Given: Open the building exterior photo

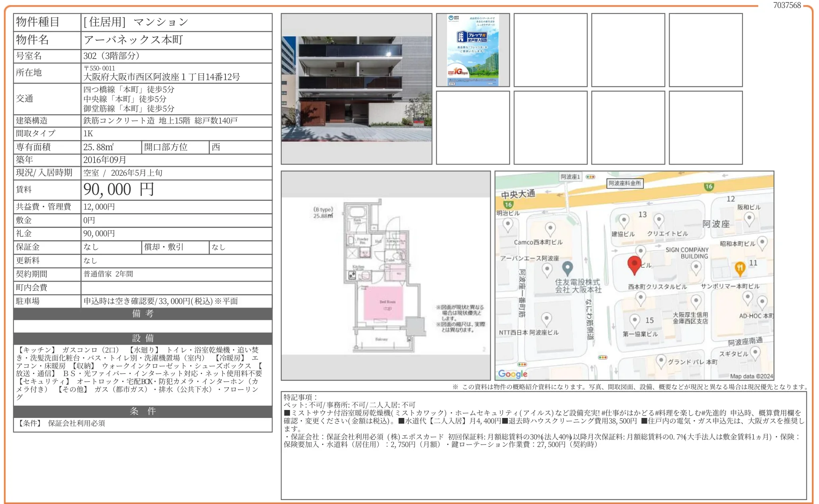Looking at the screenshot, I should click(x=356, y=89).
